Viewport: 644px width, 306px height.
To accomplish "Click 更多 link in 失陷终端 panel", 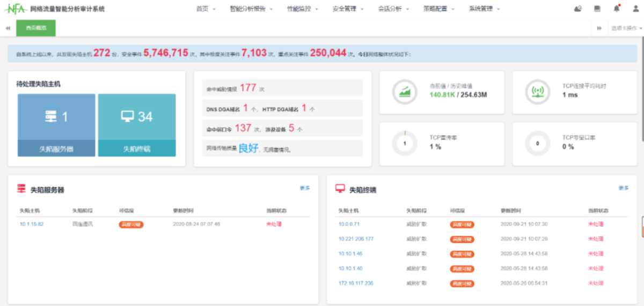I will tap(624, 188).
